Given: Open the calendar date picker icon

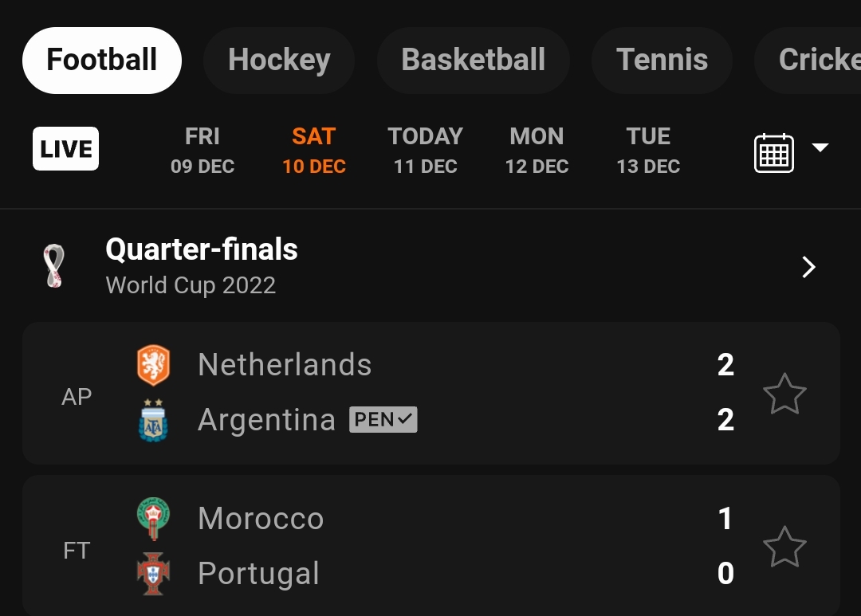Looking at the screenshot, I should click(x=773, y=152).
